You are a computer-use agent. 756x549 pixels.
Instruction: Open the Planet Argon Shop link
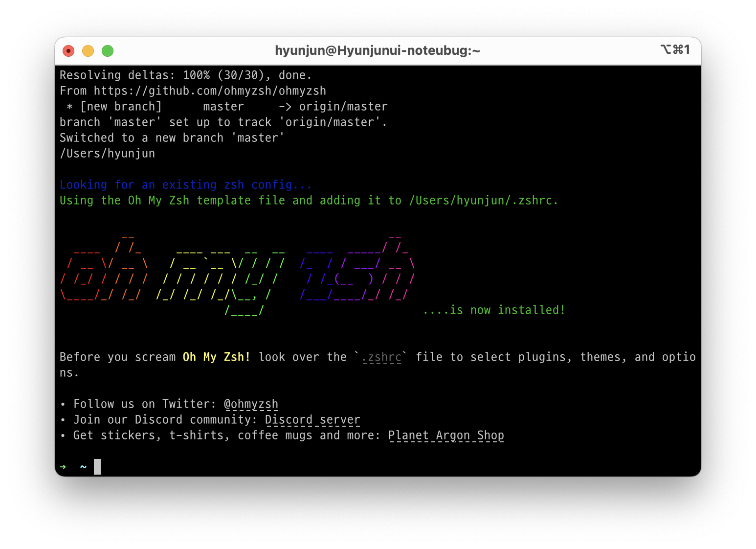coord(446,435)
